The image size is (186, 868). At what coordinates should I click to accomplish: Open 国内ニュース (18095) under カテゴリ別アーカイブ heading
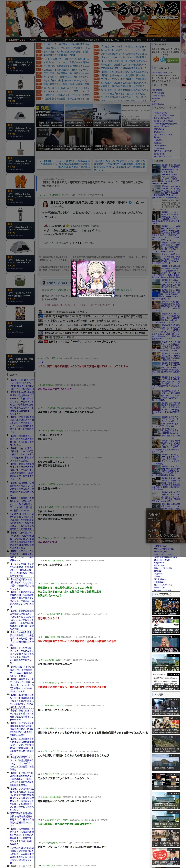[163, 121]
